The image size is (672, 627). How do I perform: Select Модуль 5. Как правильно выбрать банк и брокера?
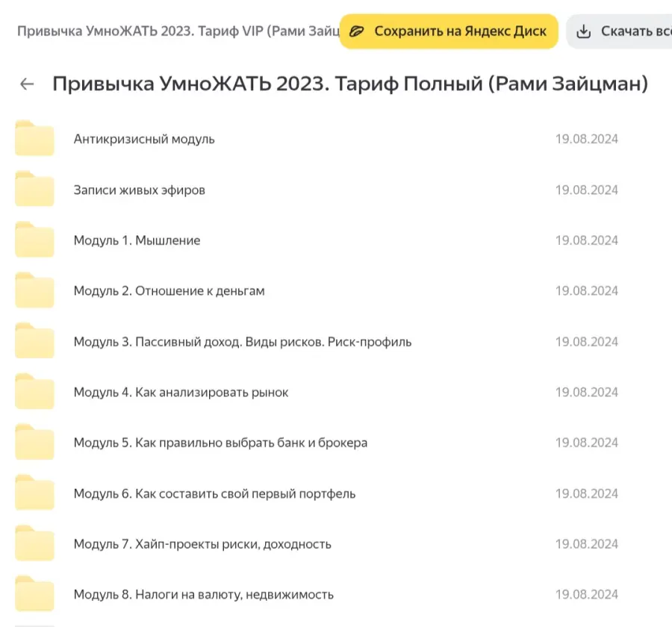coord(220,443)
